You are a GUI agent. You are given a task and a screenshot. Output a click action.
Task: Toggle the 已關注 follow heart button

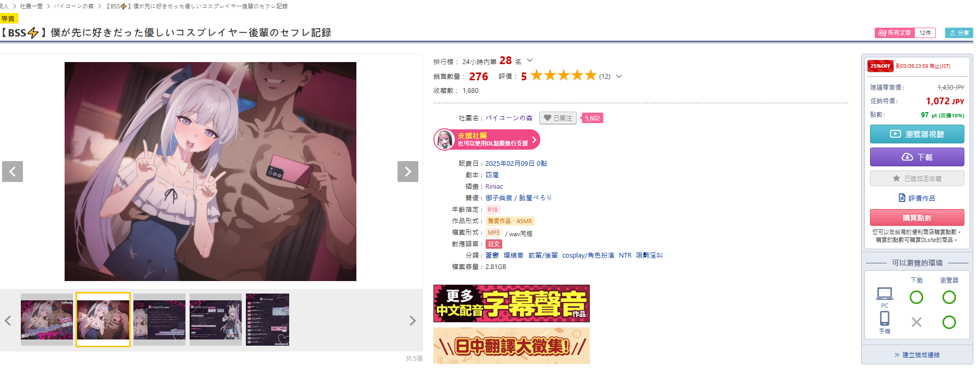pos(557,118)
